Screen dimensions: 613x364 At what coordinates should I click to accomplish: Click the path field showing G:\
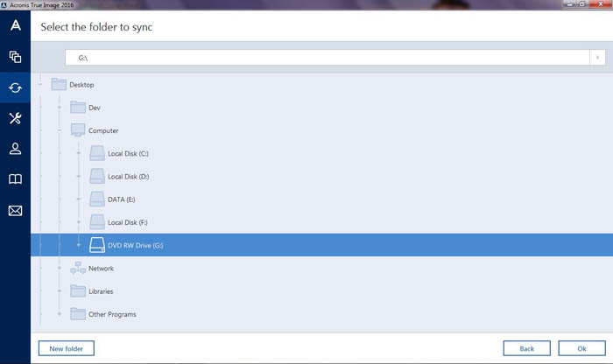(328, 58)
